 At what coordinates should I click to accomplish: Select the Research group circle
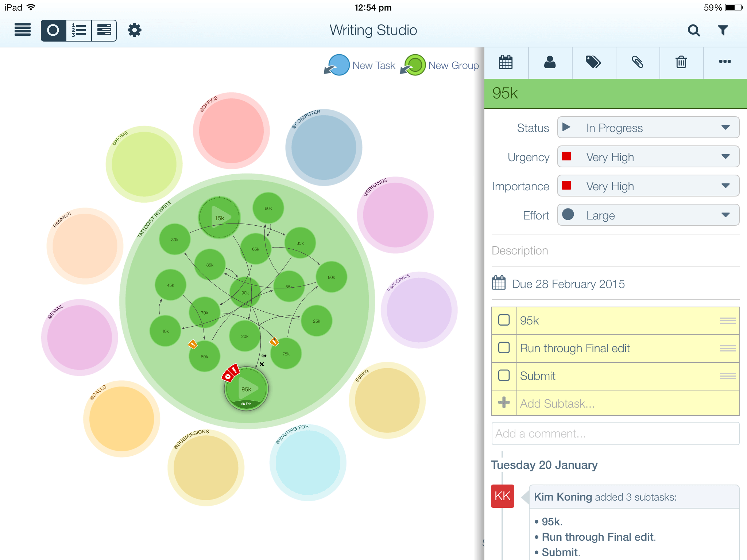[85, 246]
